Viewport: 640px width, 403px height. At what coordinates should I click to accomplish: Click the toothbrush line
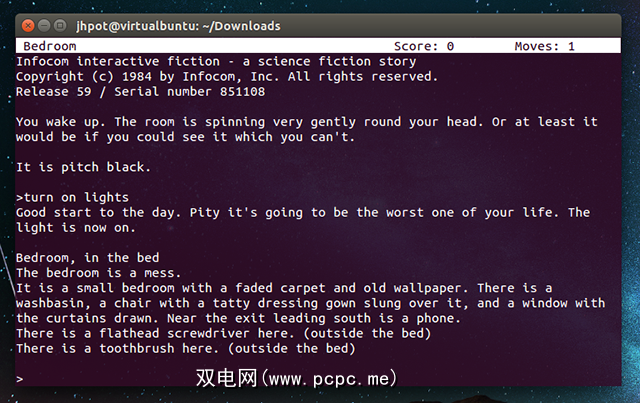tap(186, 348)
